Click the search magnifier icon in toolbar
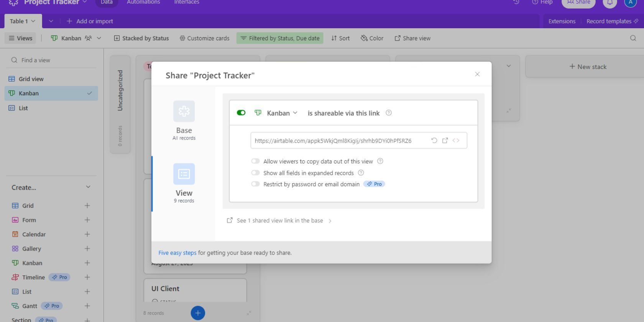 click(633, 38)
